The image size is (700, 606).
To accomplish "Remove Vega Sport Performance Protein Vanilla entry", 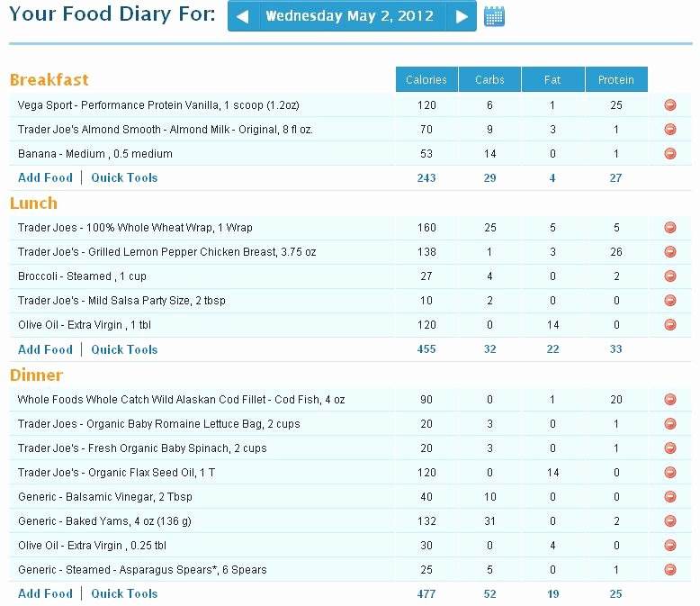I will click(x=670, y=105).
